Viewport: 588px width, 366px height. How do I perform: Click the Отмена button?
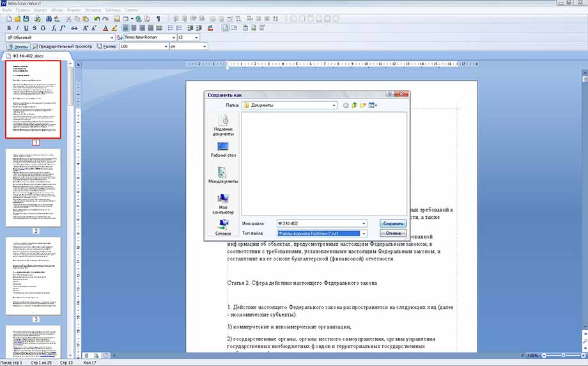click(393, 234)
